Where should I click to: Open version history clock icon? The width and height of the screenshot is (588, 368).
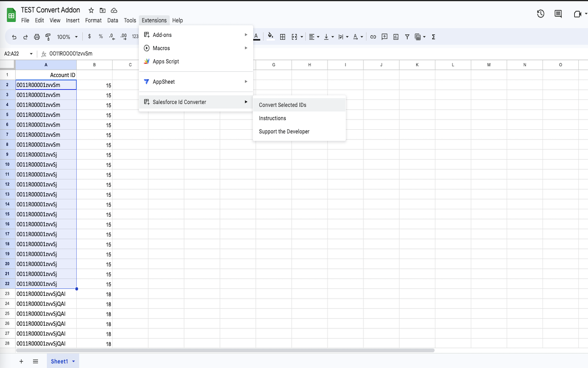coord(541,14)
